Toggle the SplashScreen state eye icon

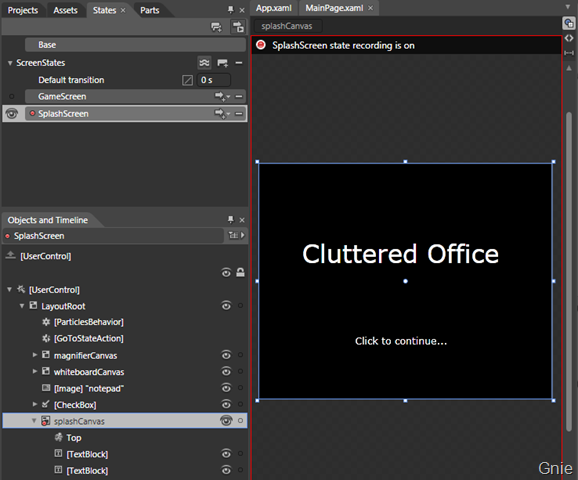pyautogui.click(x=12, y=114)
